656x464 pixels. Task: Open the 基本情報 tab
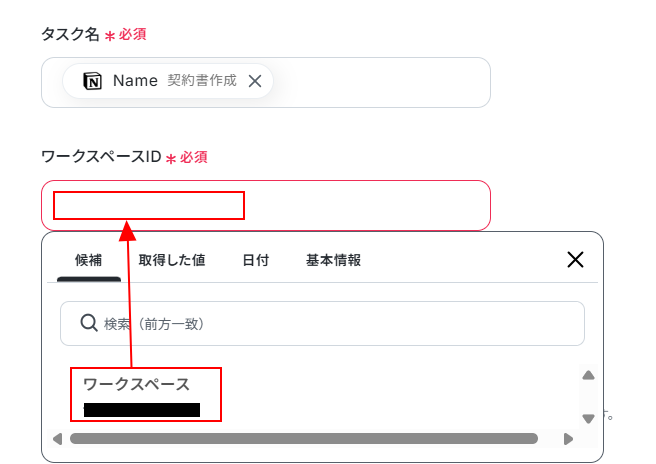[x=333, y=260]
